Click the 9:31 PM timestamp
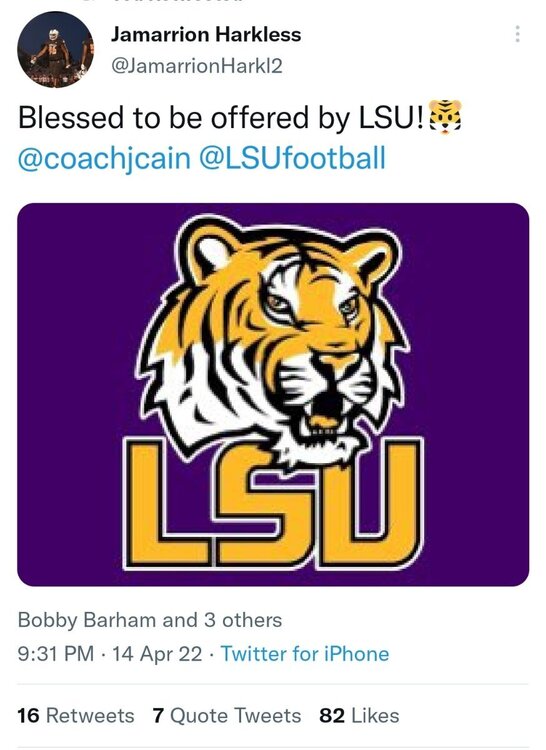 (x=55, y=654)
